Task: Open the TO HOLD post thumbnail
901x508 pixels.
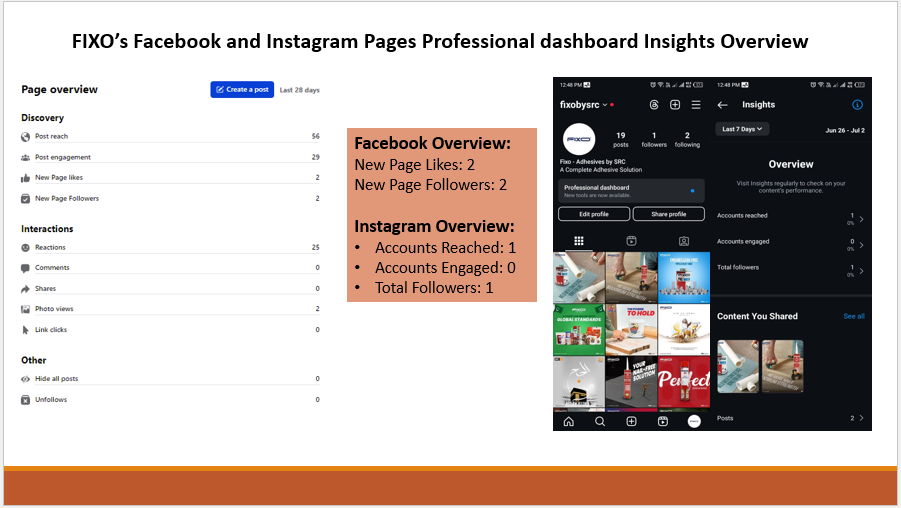Action: tap(631, 329)
